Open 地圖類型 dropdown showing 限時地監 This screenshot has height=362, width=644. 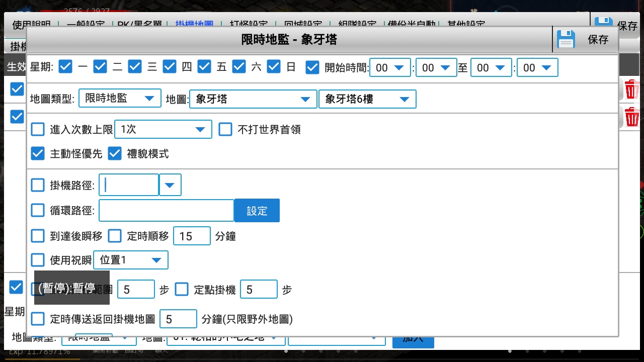point(120,99)
